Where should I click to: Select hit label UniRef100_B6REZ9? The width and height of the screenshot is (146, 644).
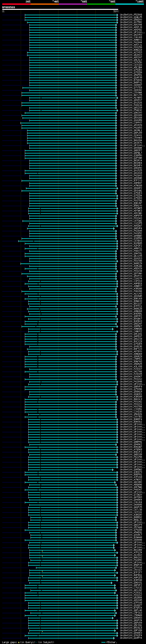click(x=131, y=263)
